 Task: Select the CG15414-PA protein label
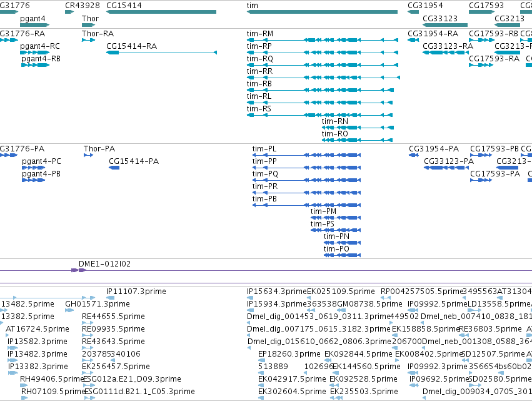(x=134, y=161)
